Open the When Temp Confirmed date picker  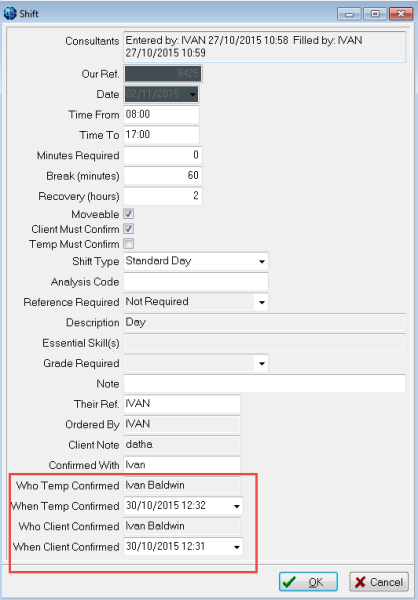point(237,506)
